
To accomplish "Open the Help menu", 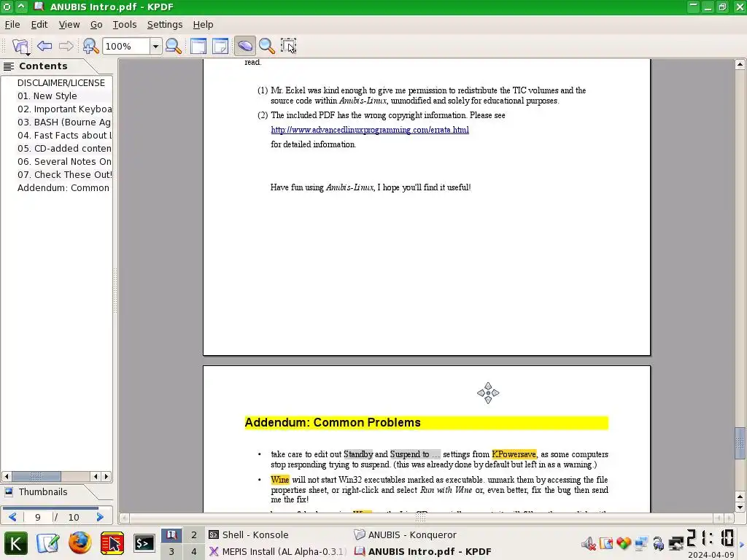I will point(203,24).
